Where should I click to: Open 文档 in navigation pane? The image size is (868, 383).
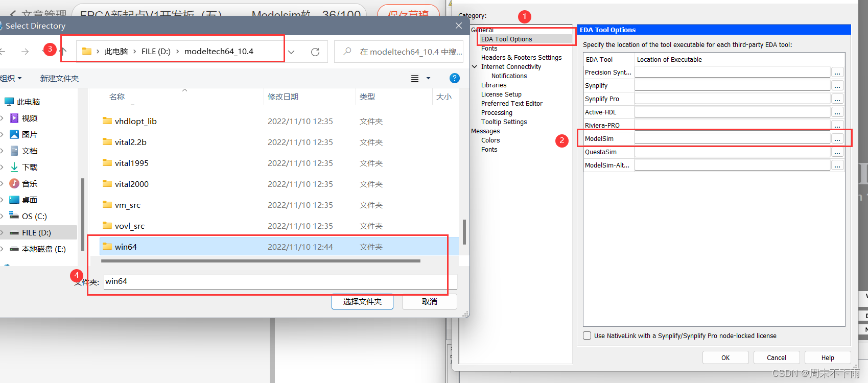[30, 151]
